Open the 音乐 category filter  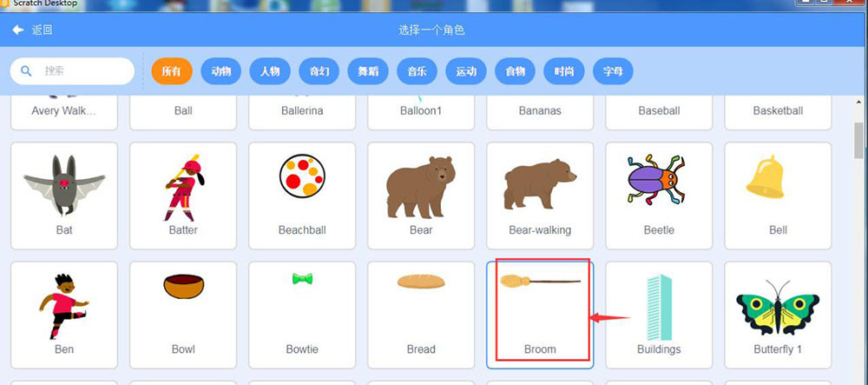417,71
